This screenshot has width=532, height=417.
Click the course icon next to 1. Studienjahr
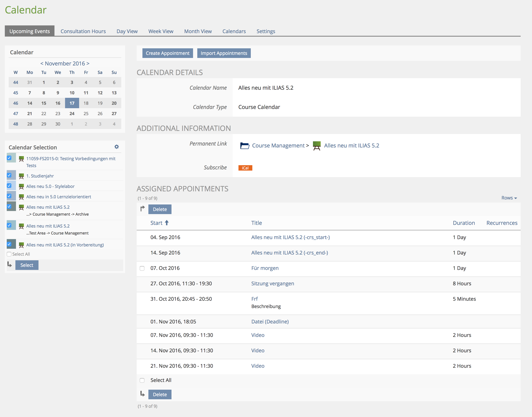22,176
